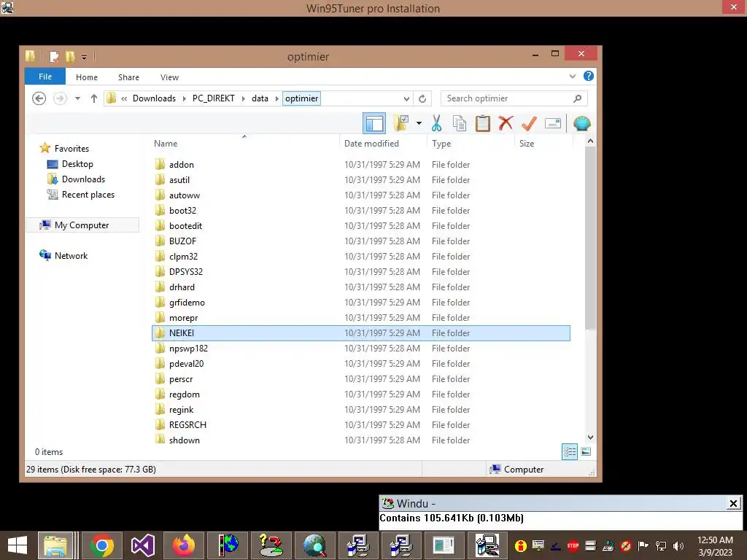Go up one folder level

[94, 98]
